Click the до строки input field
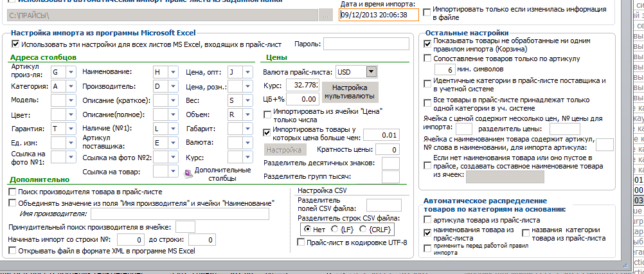The width and height of the screenshot is (644, 274). (201, 240)
